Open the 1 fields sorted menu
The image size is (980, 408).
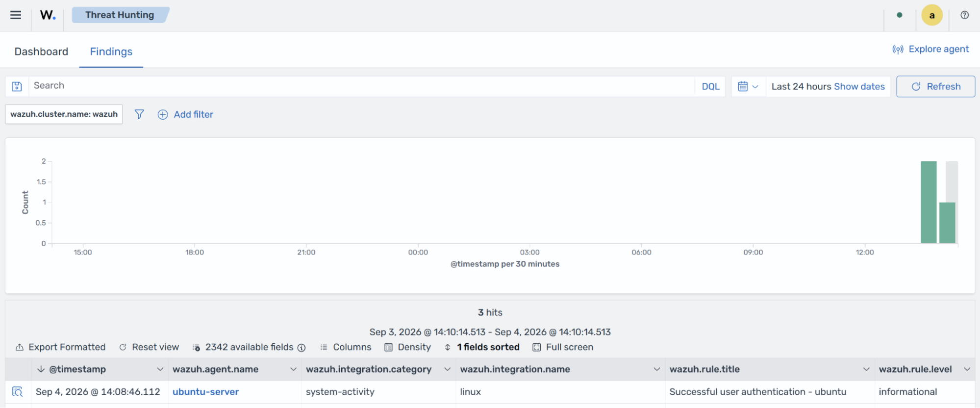(482, 347)
